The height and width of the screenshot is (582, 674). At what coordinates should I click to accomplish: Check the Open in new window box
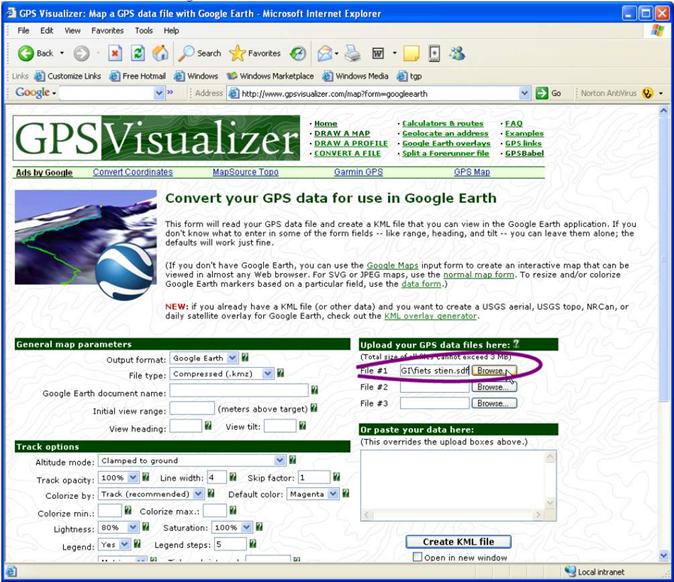point(417,557)
